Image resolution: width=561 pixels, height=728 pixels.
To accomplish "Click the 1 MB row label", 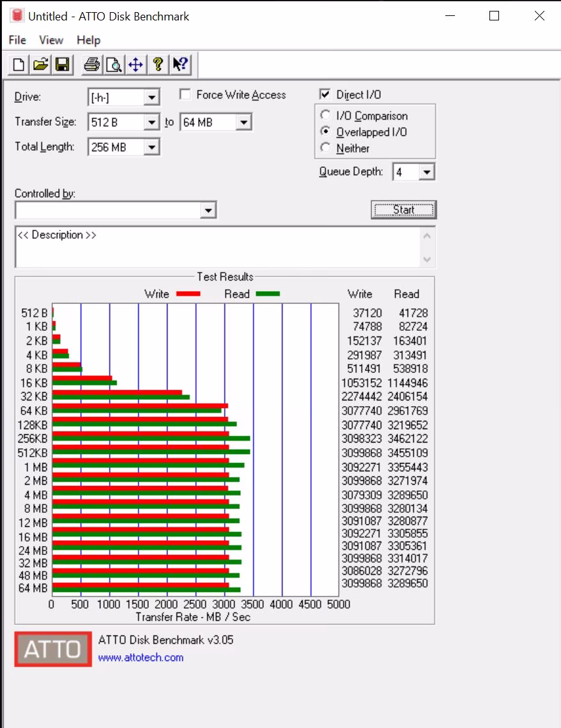I will pos(36,467).
